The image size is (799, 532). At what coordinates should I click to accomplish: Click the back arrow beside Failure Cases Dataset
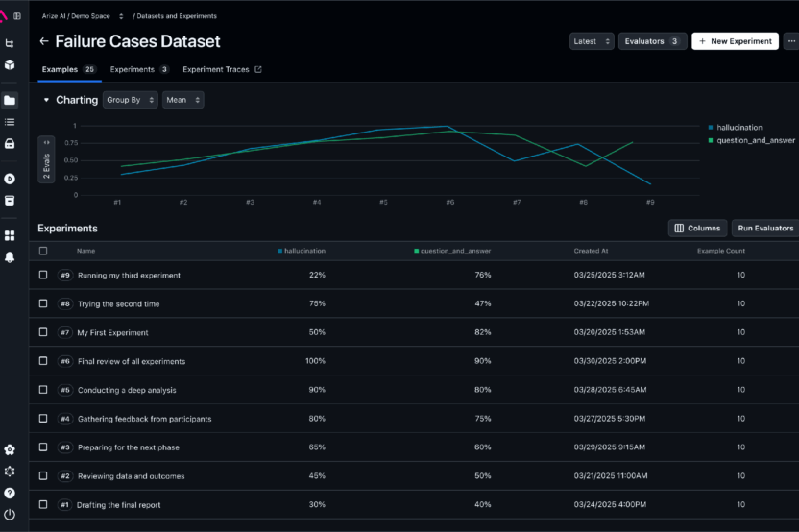click(43, 42)
